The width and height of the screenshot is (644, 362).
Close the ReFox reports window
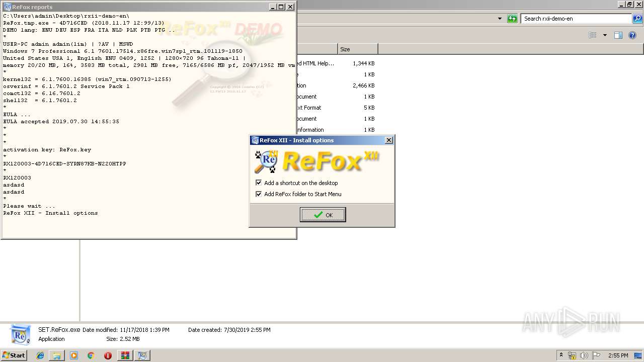coord(290,7)
